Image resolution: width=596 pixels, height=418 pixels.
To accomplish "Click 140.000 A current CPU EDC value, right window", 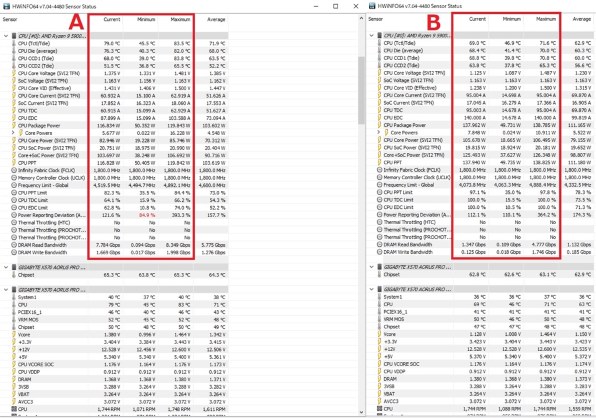I will coord(474,118).
